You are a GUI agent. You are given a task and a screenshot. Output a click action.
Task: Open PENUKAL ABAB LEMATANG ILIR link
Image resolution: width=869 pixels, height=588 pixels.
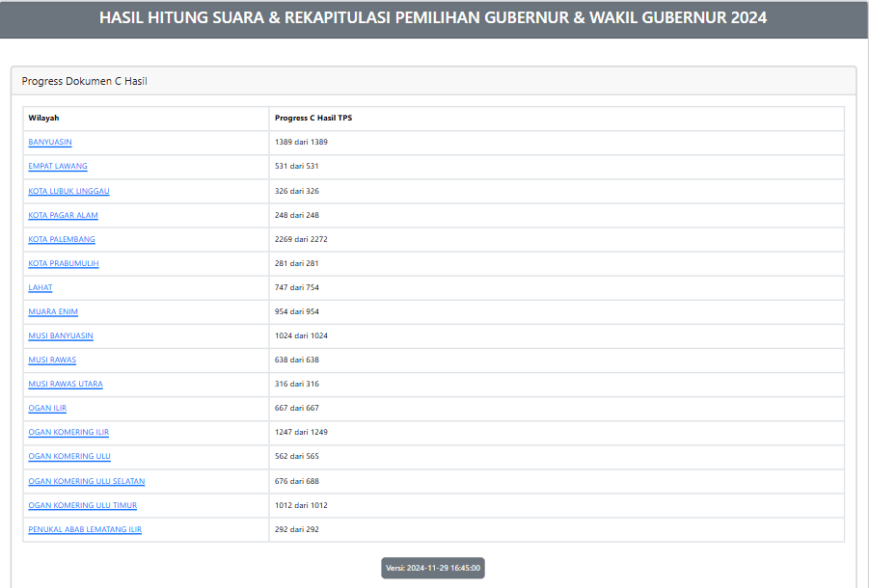85,529
